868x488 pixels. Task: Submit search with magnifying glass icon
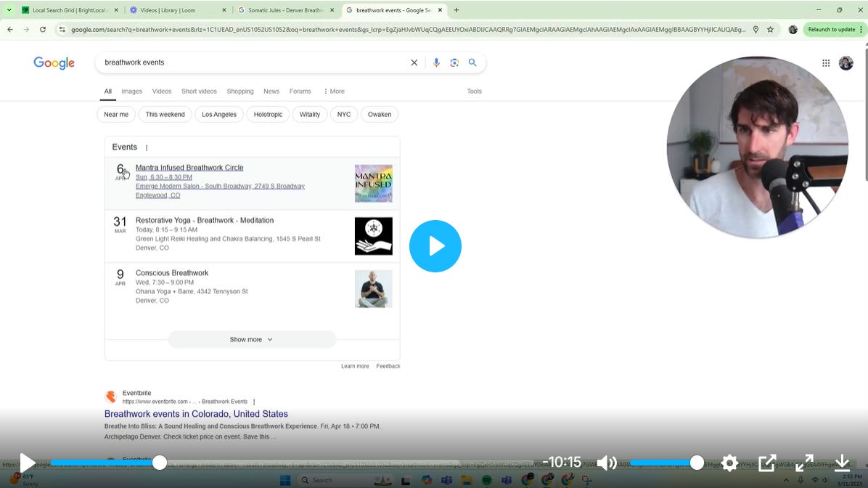[x=472, y=62]
